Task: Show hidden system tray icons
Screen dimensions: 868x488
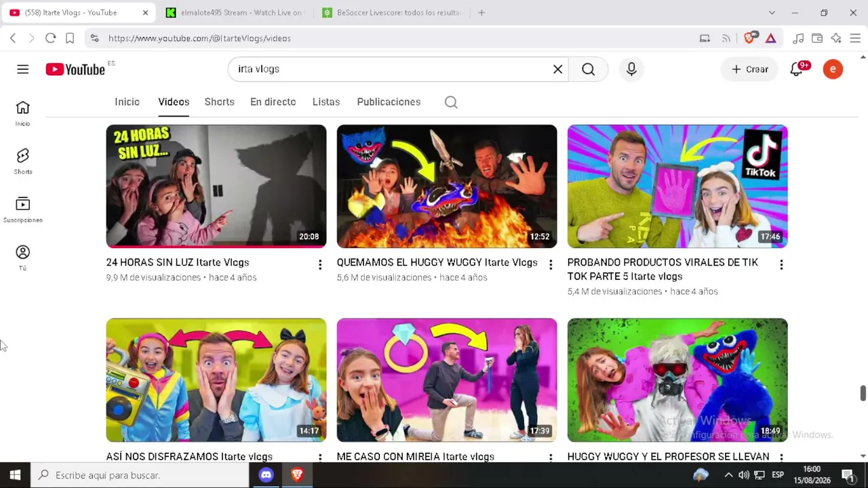Action: point(728,475)
